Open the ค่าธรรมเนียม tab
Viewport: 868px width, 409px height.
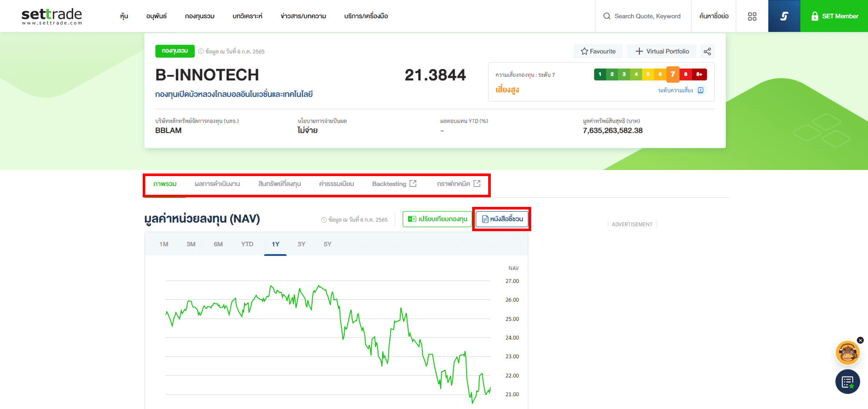336,184
